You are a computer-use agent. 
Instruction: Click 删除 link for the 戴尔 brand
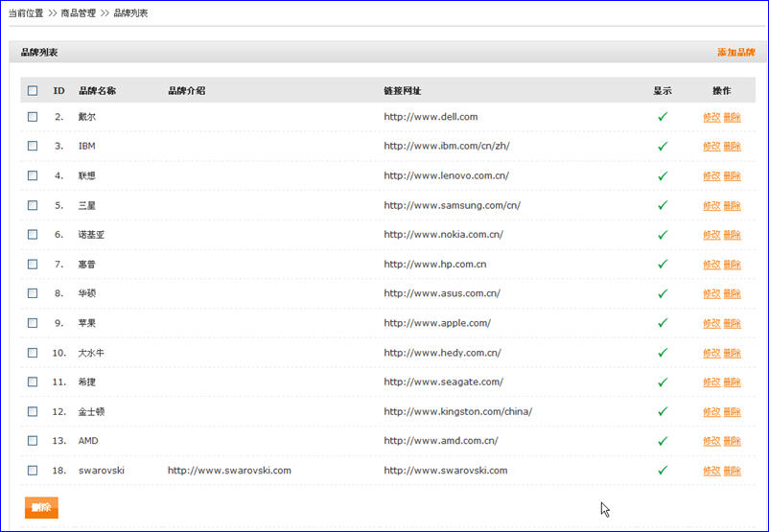coord(733,117)
